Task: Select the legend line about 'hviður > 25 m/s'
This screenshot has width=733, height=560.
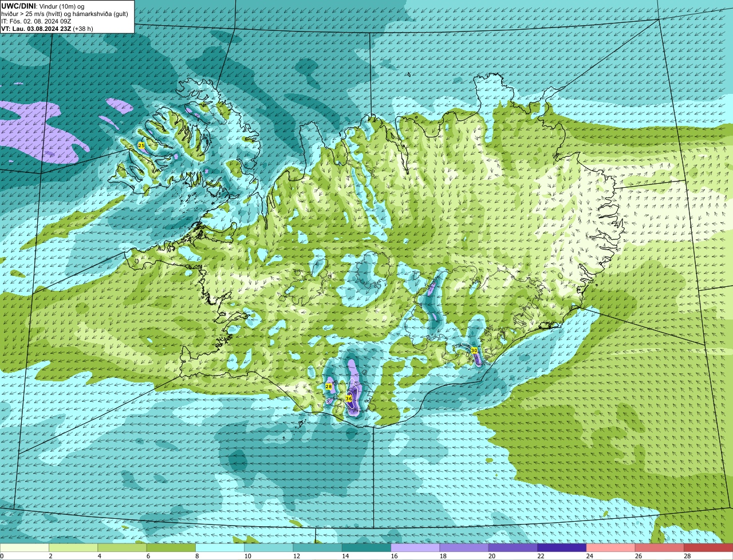Action: (65, 13)
